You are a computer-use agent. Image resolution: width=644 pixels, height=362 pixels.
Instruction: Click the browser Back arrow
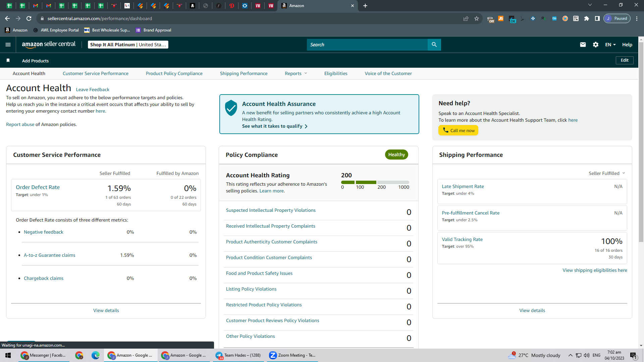[x=7, y=18]
